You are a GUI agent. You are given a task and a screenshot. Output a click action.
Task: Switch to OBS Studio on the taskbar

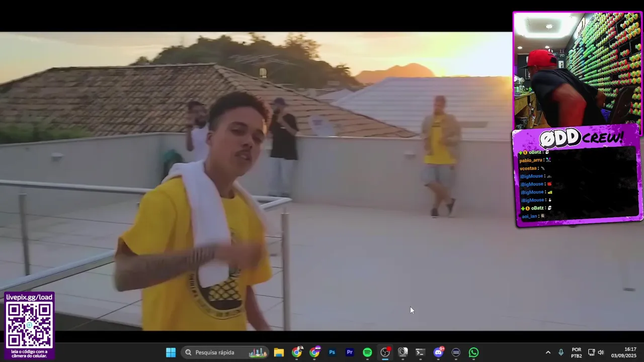385,352
